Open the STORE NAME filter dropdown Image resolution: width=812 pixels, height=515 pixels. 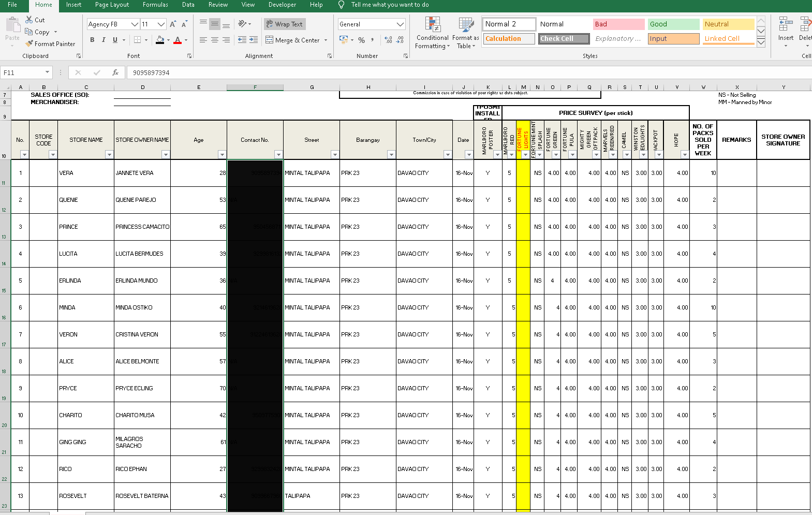109,154
